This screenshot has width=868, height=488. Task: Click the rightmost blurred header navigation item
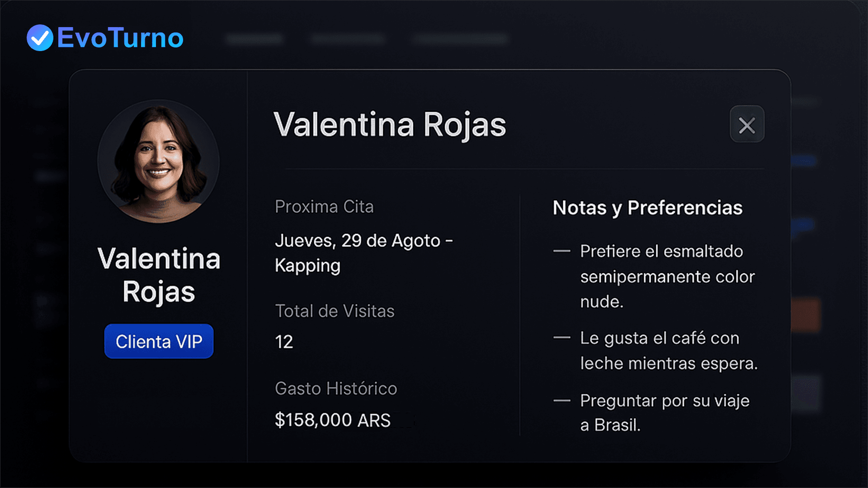461,39
